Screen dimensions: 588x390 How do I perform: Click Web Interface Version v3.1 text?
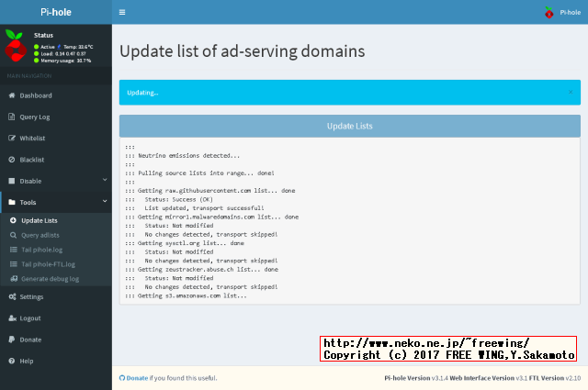point(488,378)
